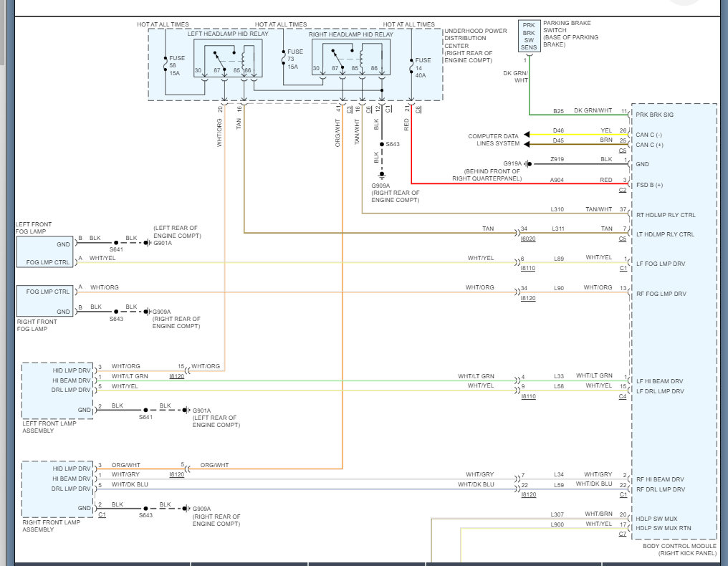Click circuit code L90

(x=558, y=288)
